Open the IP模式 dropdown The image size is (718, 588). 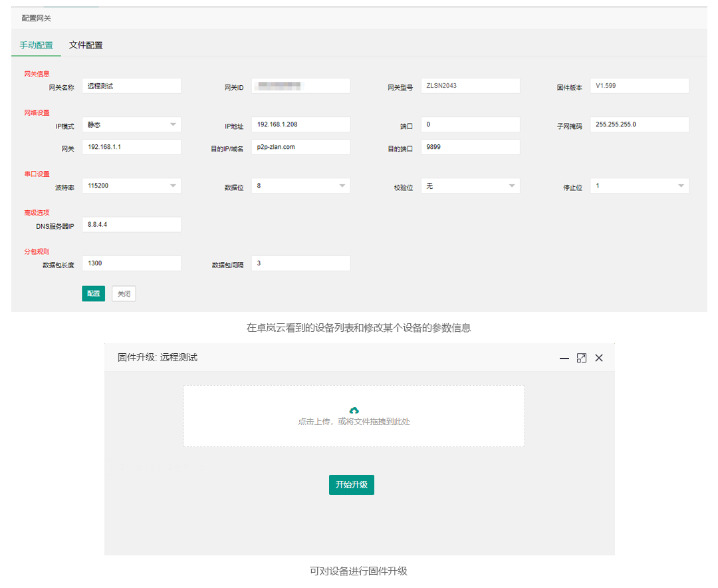click(132, 124)
